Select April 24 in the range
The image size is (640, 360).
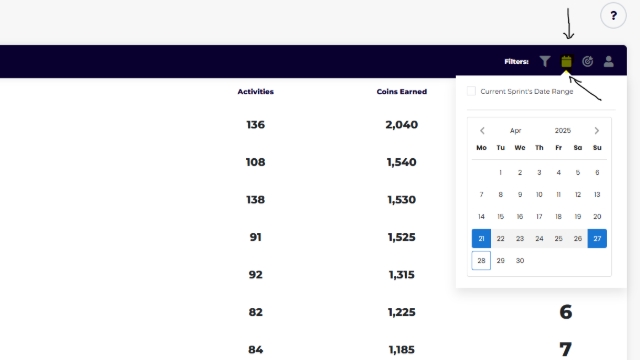click(539, 238)
